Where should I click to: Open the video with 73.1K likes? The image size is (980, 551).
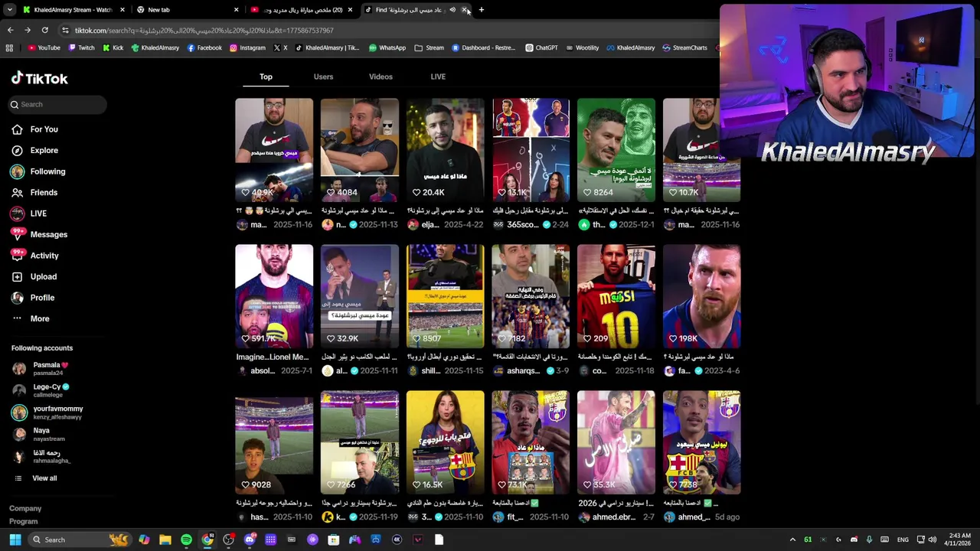[531, 443]
